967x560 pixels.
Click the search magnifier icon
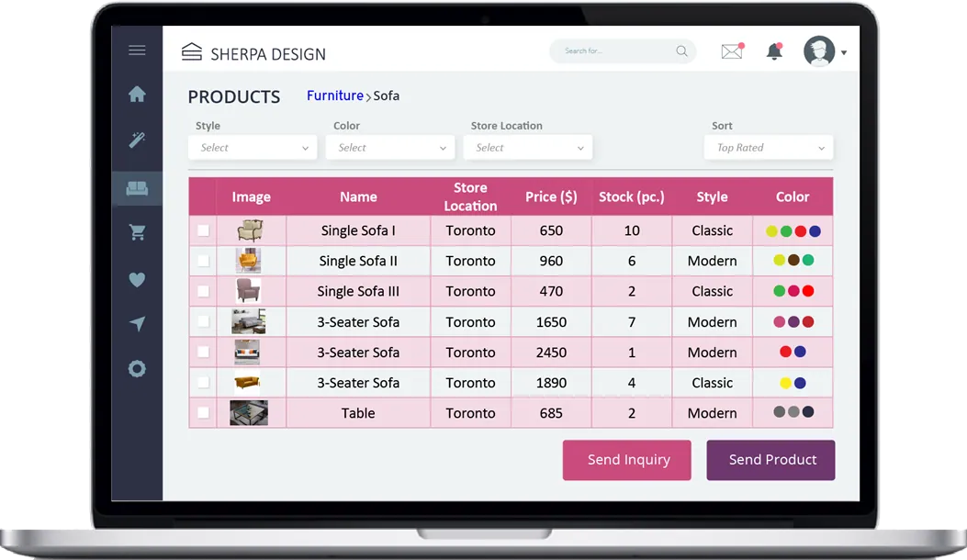tap(681, 50)
